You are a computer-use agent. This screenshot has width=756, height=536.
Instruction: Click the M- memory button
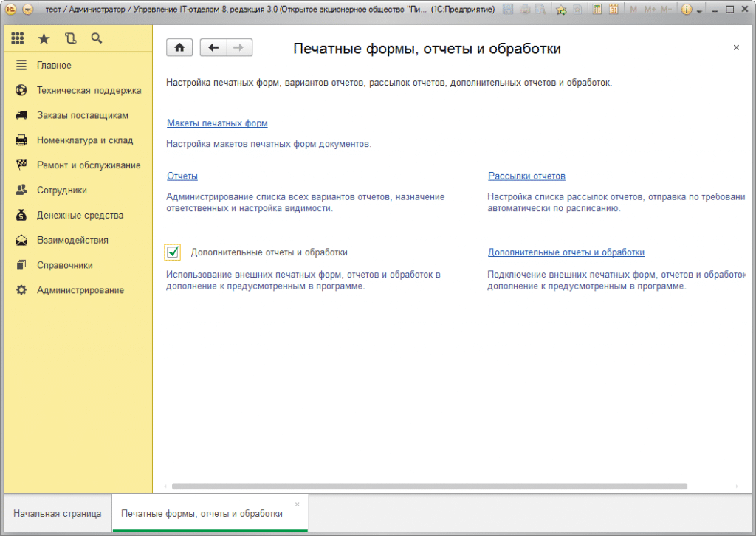point(666,9)
